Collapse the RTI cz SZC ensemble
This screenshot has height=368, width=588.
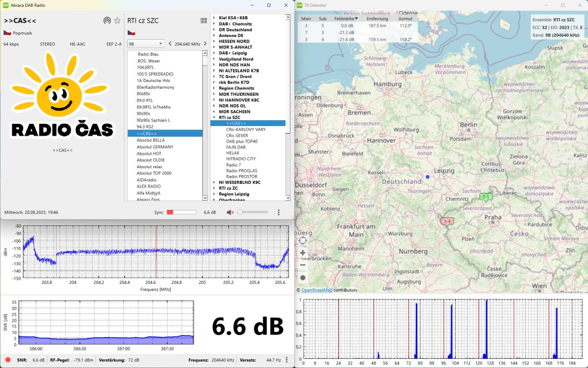214,118
